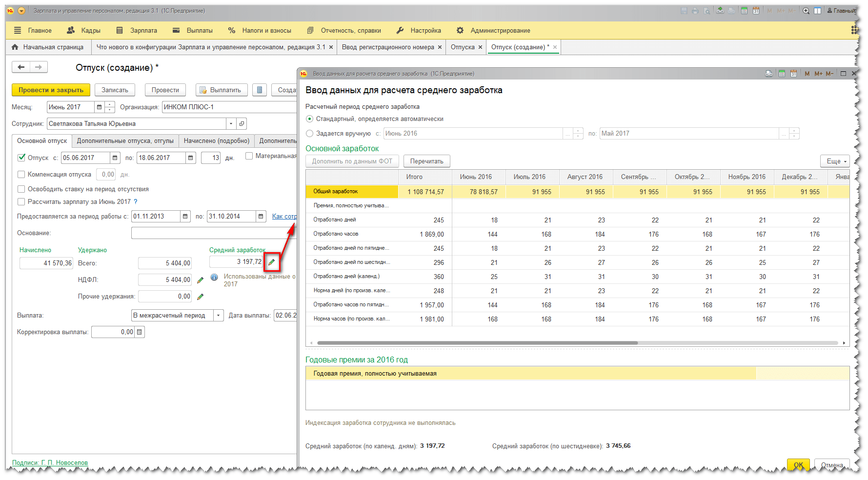This screenshot has height=480, width=868.
Task: Open the Выплаты menu section
Action: click(193, 30)
